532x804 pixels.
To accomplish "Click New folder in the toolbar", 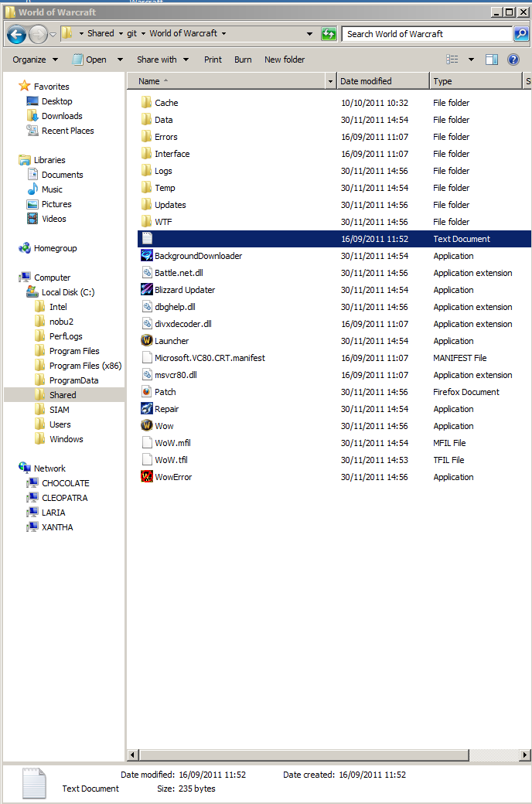I will click(285, 60).
